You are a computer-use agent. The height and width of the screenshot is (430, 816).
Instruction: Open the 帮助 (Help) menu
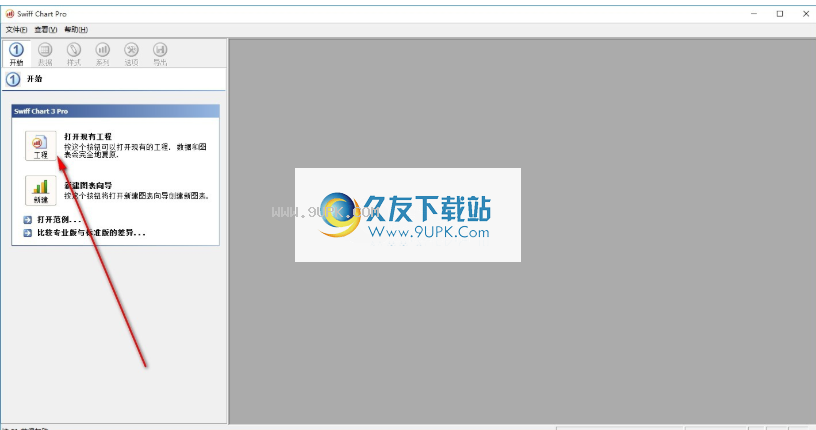coord(76,30)
